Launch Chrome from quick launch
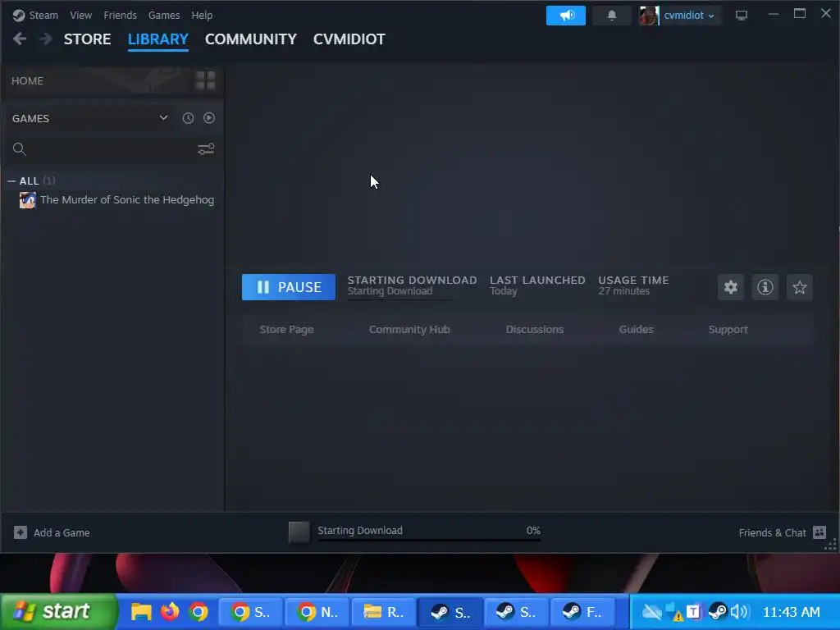The width and height of the screenshot is (840, 630). [x=199, y=612]
